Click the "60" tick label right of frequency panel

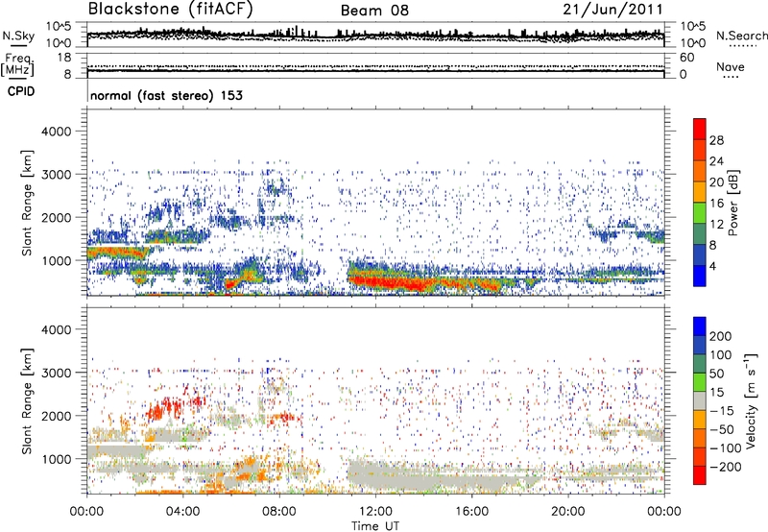tap(686, 58)
